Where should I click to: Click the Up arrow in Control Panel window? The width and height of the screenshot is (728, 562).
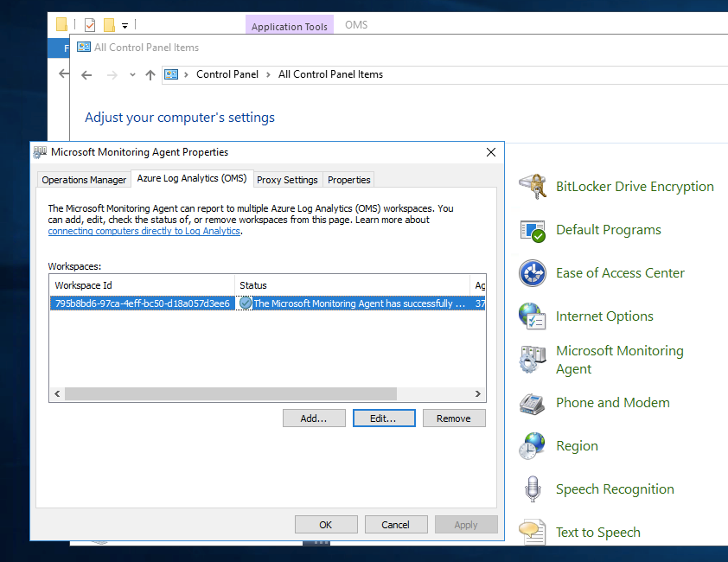coord(150,74)
